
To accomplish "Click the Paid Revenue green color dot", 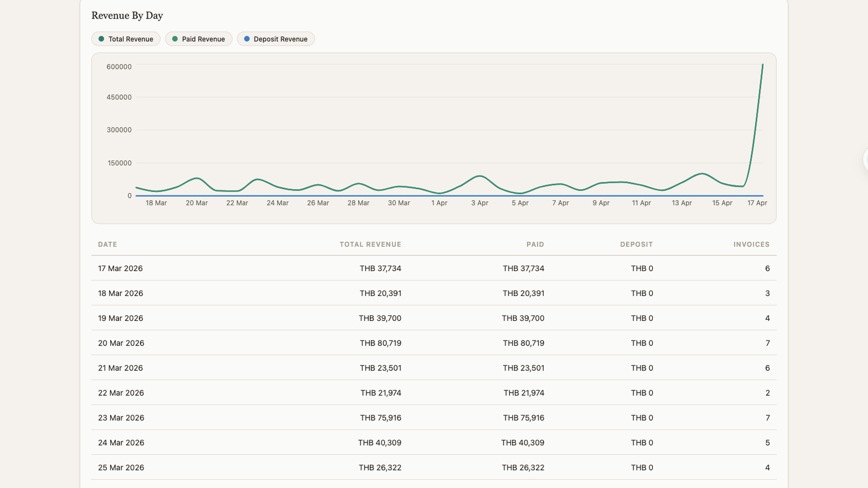I will click(x=175, y=39).
